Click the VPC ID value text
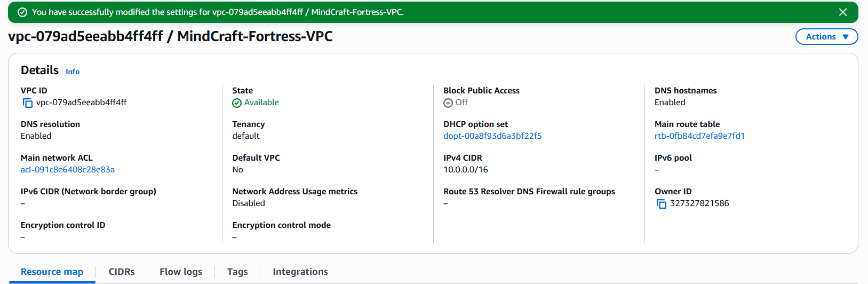 (82, 102)
